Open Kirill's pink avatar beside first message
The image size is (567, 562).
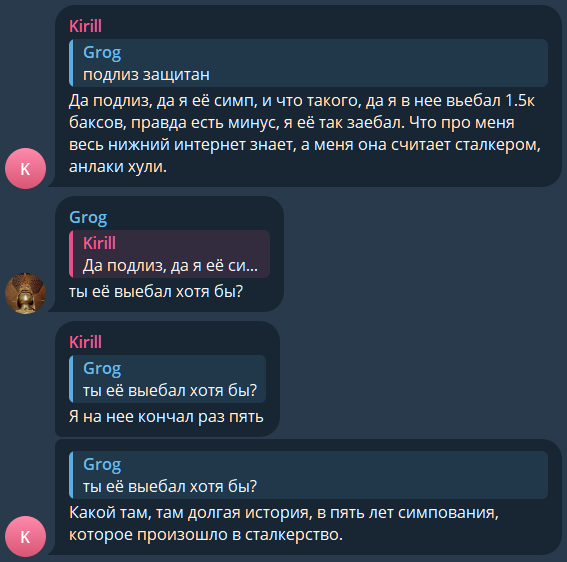25,169
